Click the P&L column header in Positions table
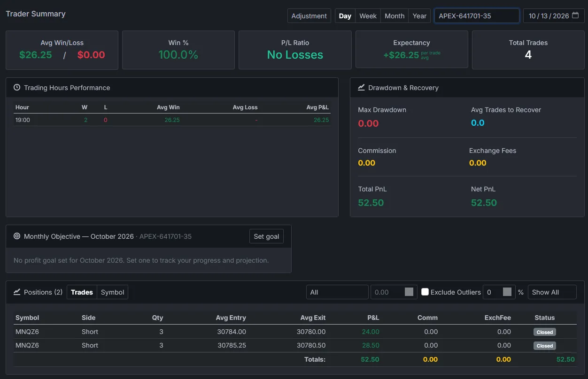 pyautogui.click(x=373, y=318)
